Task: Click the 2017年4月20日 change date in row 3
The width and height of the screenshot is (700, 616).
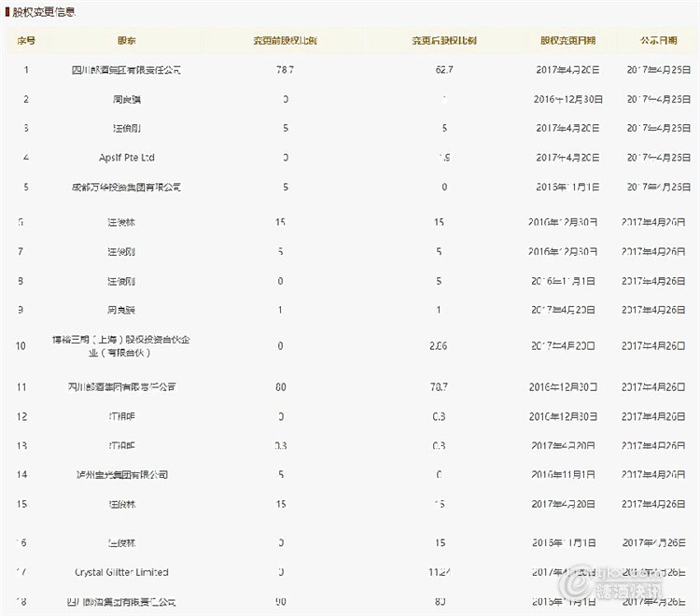Action: 567,129
